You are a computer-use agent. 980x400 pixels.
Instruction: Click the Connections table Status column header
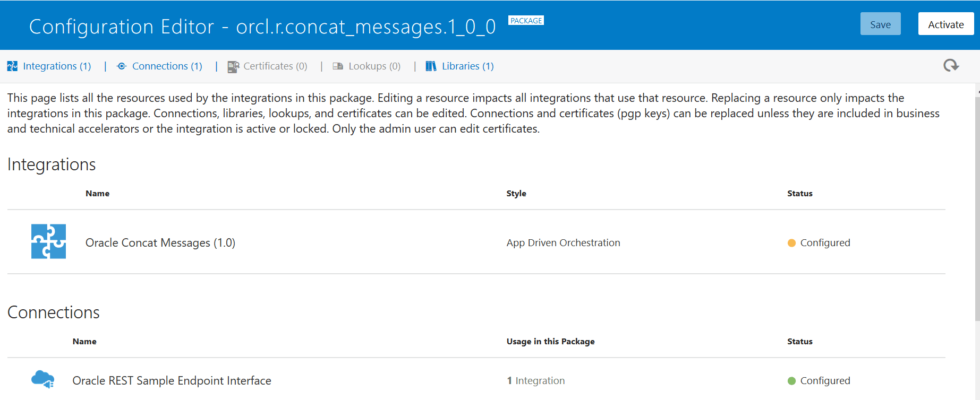799,341
